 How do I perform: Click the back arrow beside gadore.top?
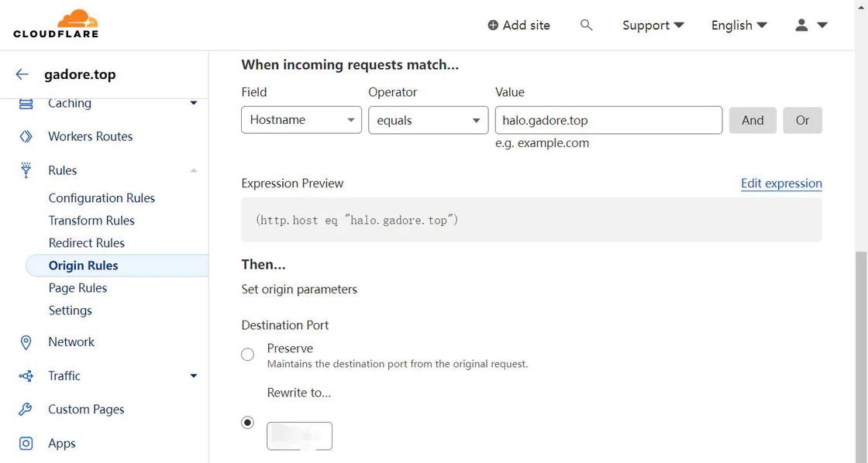click(x=22, y=74)
